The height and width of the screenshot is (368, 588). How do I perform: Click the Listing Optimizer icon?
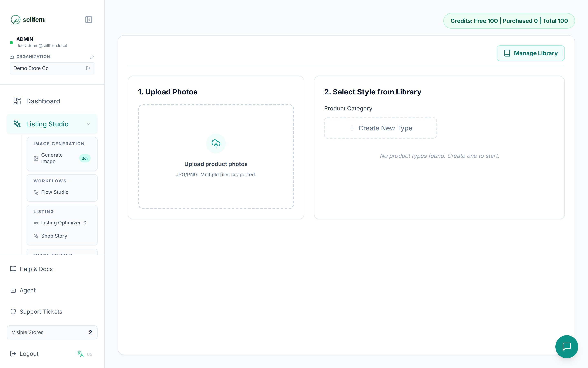[x=36, y=223]
